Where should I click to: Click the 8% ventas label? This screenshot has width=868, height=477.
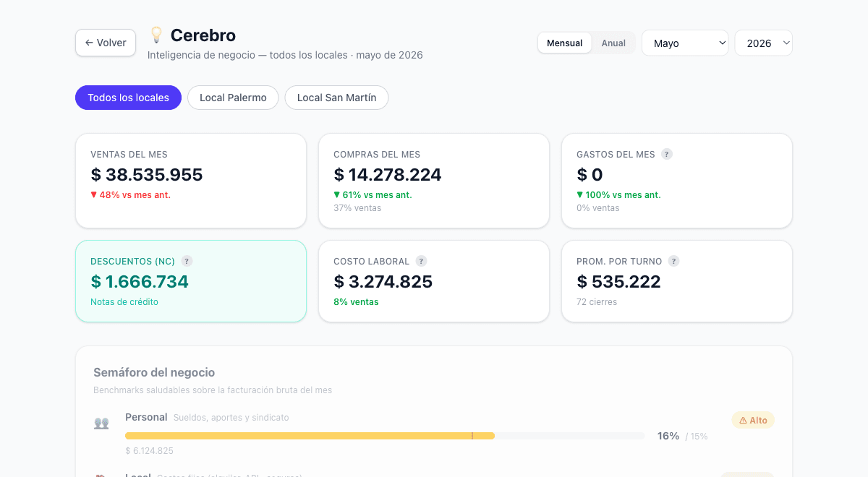pos(356,302)
